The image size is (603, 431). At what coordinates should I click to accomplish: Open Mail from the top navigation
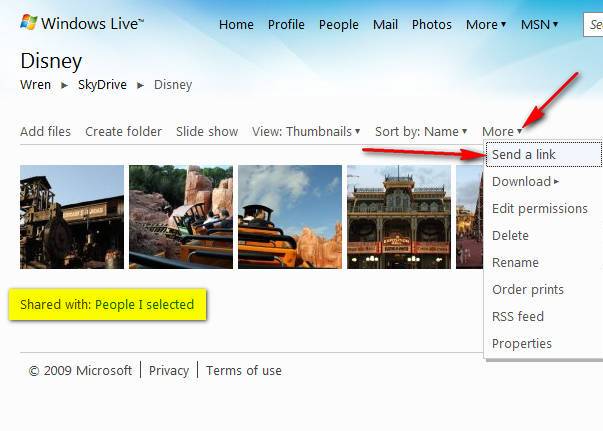tap(385, 25)
